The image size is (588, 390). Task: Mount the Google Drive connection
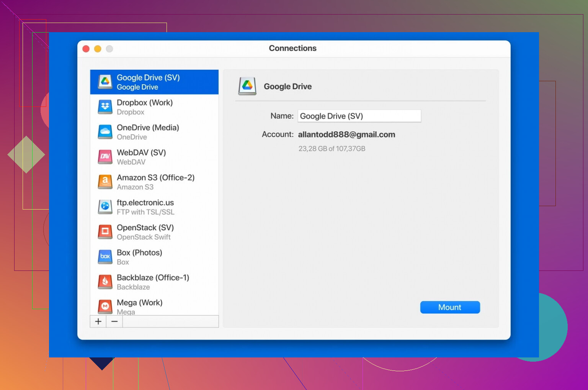pyautogui.click(x=450, y=307)
